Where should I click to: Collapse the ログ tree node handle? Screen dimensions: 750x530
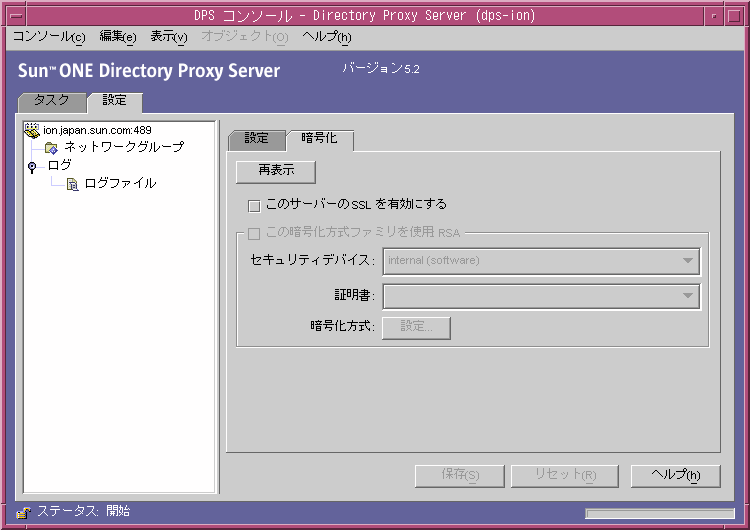(x=32, y=166)
